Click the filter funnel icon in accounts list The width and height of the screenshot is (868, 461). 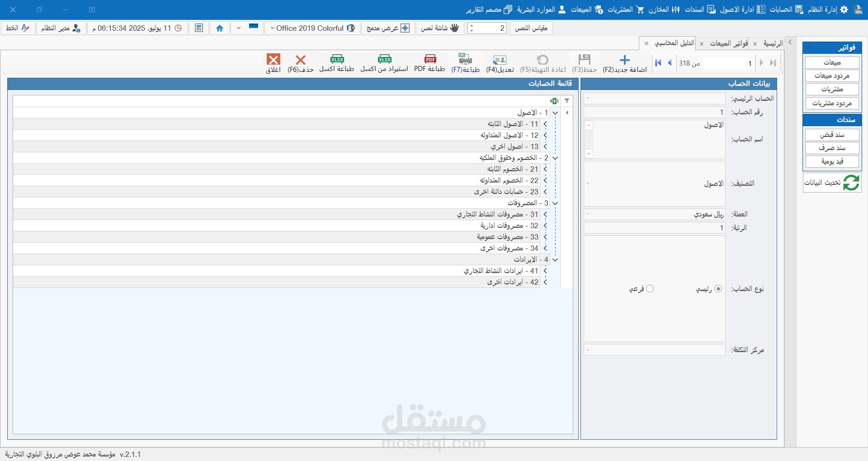click(567, 101)
